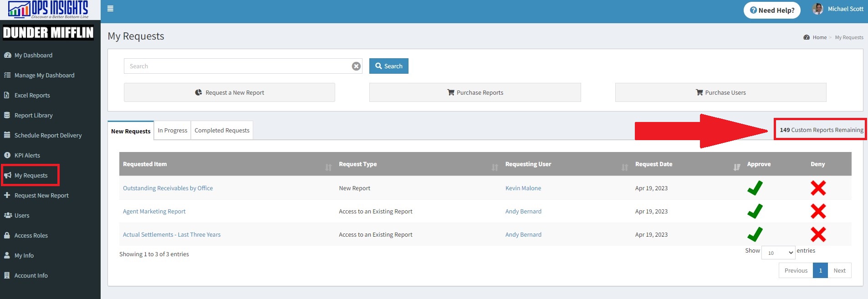The image size is (868, 299).
Task: Open the Michael Scott user menu
Action: (845, 9)
